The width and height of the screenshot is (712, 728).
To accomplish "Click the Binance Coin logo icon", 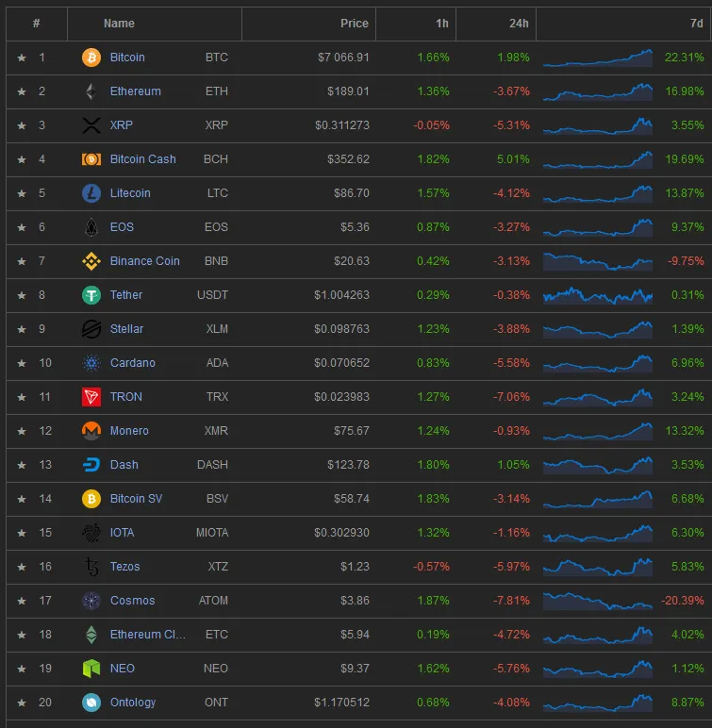I will 91,261.
